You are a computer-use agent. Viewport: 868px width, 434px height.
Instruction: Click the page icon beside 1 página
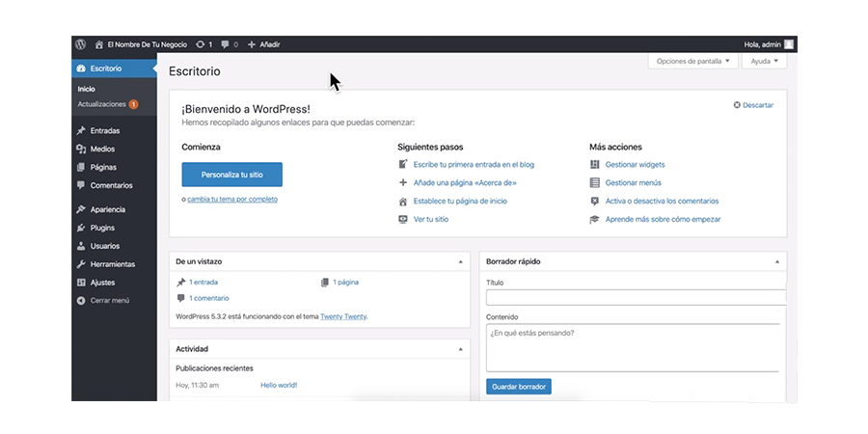[325, 283]
